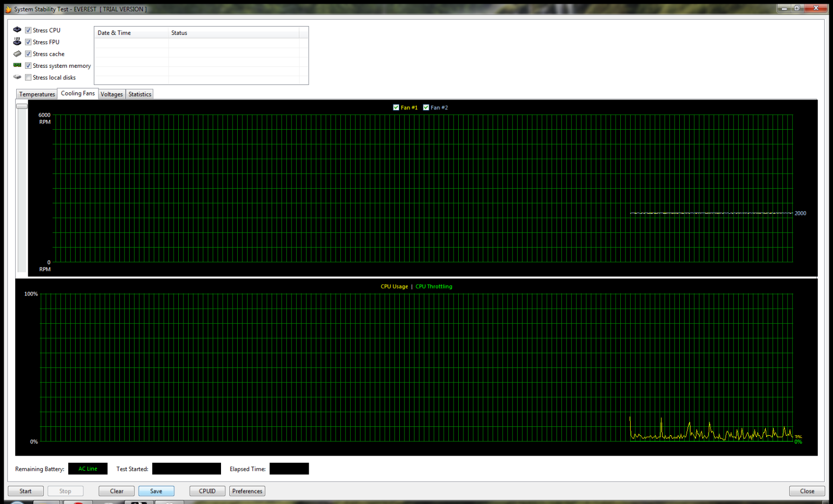Viewport: 833px width, 504px height.
Task: Save the test results
Action: point(156,491)
